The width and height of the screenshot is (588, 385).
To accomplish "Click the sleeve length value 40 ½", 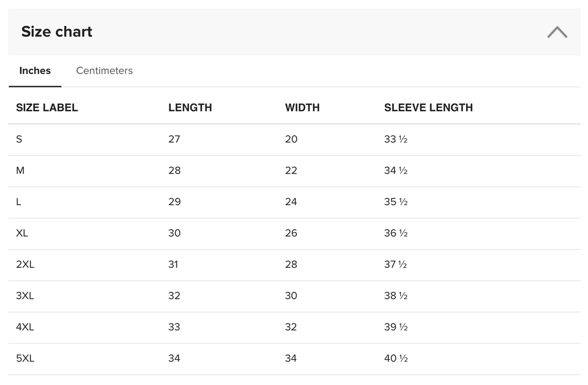I will (396, 359).
